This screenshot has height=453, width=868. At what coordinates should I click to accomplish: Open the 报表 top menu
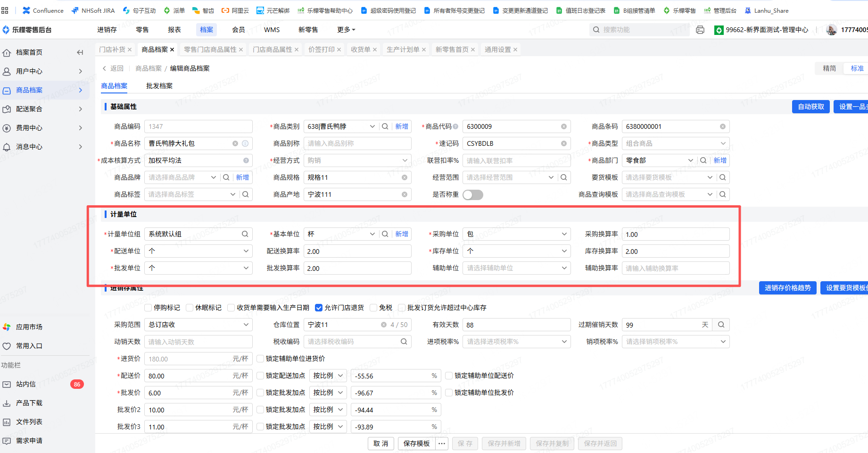coord(174,30)
